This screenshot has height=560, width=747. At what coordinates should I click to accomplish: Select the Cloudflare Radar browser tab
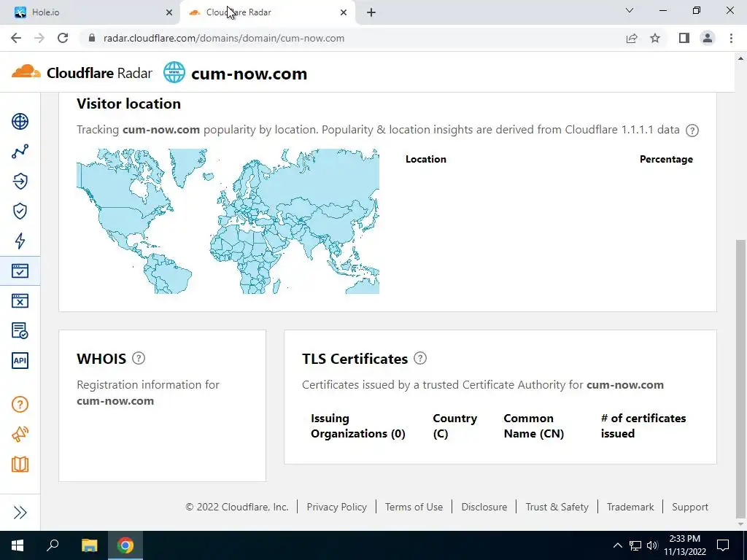tap(267, 12)
